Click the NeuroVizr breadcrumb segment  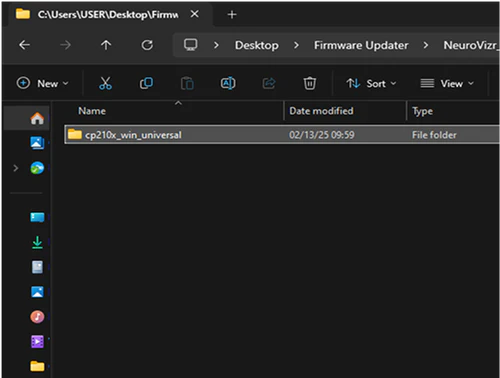(471, 45)
